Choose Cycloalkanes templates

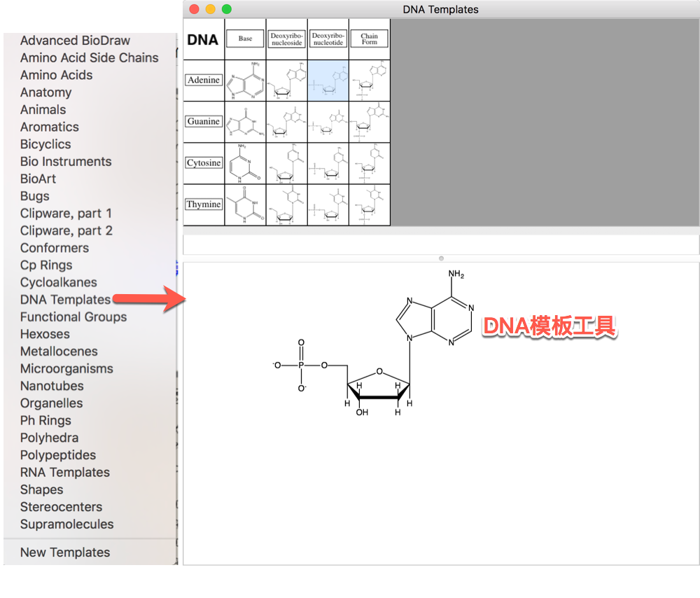pos(59,283)
